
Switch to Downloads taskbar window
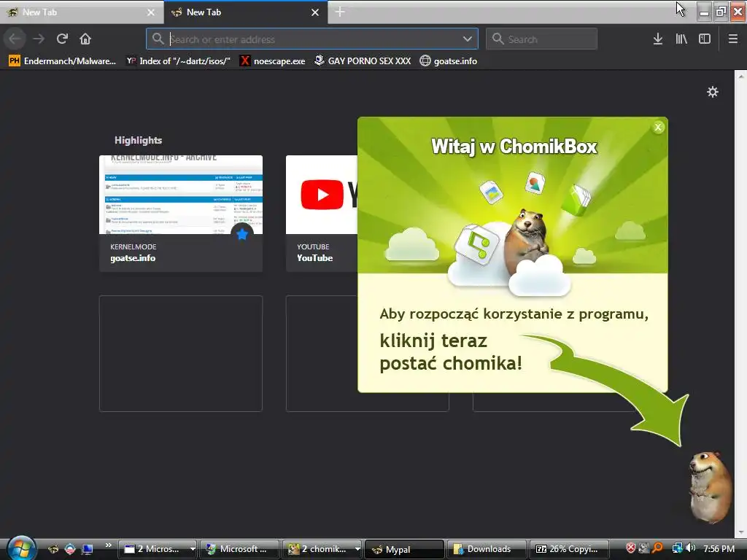click(487, 549)
